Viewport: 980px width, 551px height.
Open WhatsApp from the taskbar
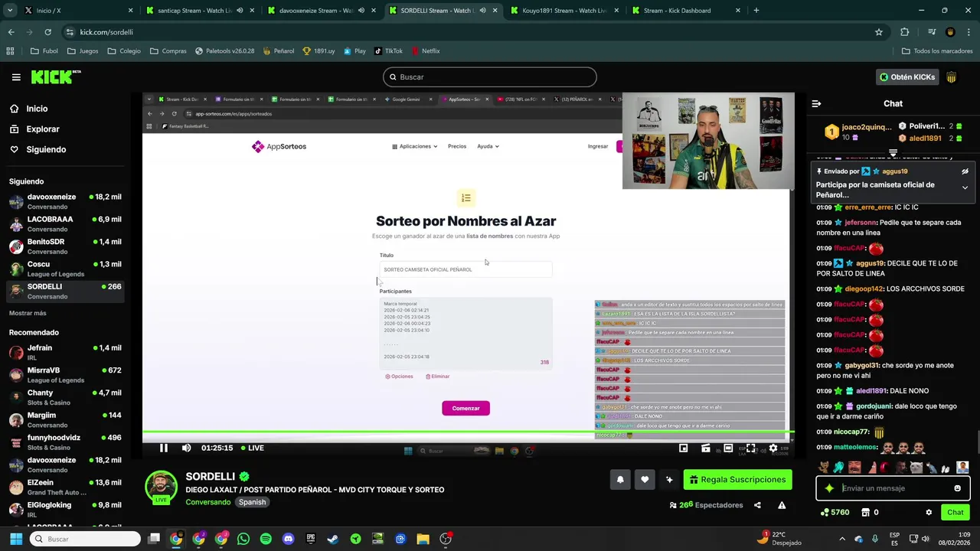coord(243,539)
